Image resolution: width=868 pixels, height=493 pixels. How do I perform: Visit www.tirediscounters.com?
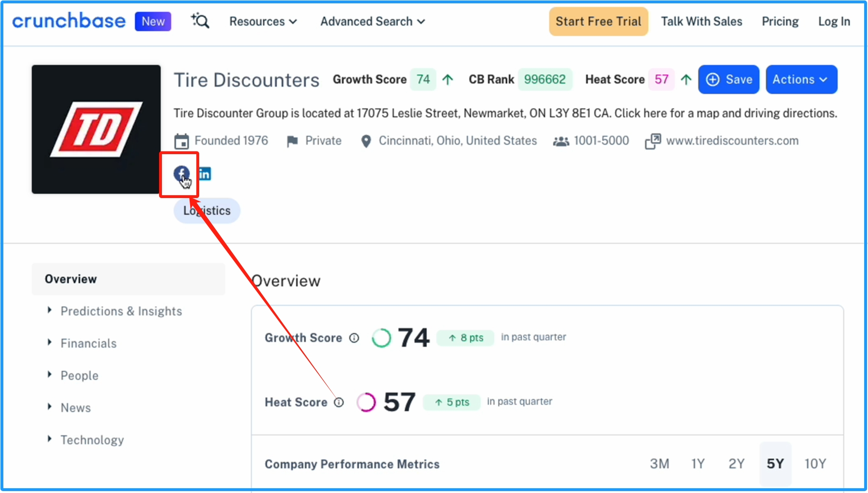tap(732, 141)
